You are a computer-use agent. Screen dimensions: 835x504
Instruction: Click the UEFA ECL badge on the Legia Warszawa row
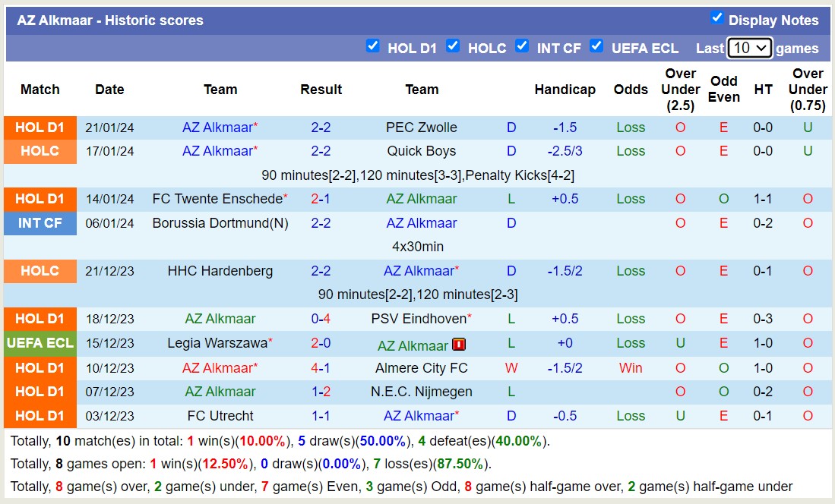coord(40,343)
